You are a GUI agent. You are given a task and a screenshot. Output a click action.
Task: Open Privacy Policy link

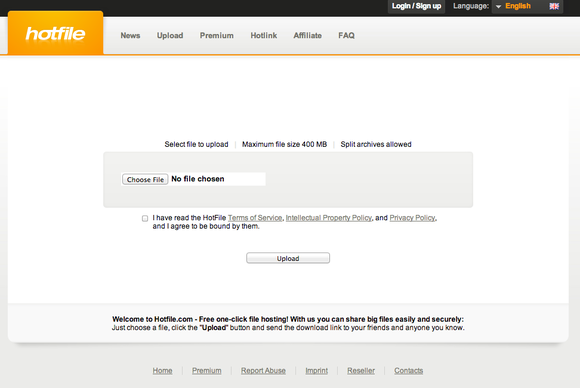coord(412,218)
